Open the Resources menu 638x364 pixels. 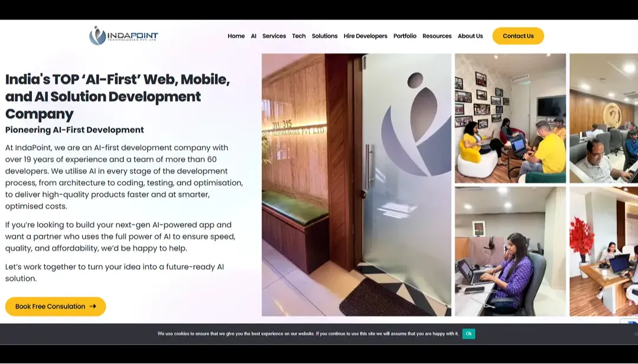point(437,36)
